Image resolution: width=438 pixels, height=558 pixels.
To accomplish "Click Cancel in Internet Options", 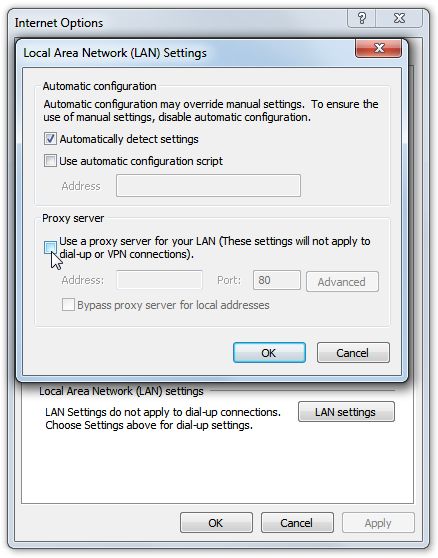I will coord(297,523).
